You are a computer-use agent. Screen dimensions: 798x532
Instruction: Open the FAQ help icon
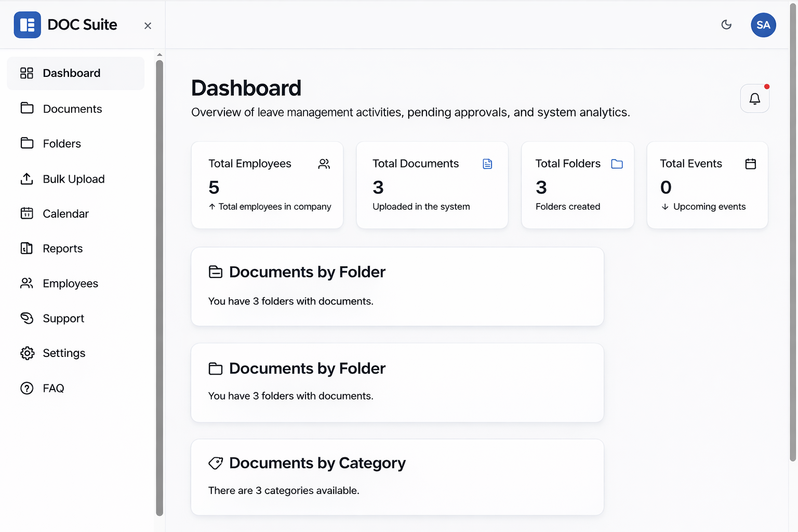(x=27, y=388)
